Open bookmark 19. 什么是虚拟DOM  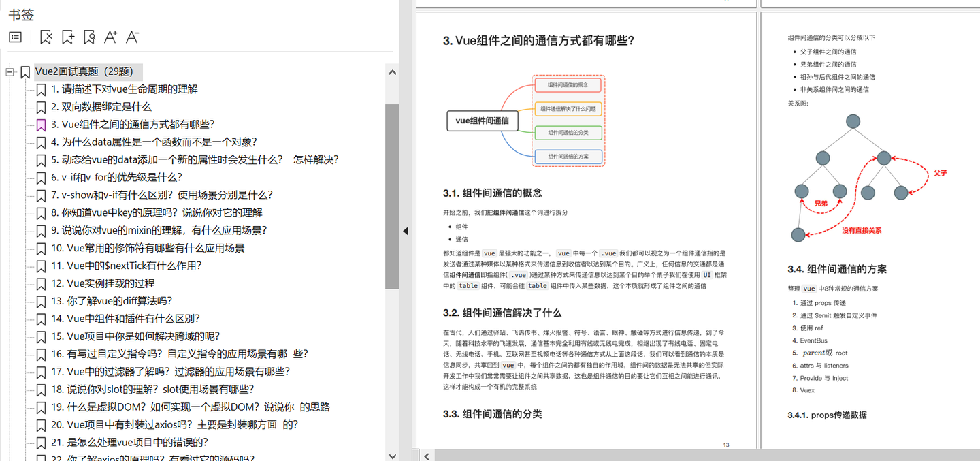[191, 408]
